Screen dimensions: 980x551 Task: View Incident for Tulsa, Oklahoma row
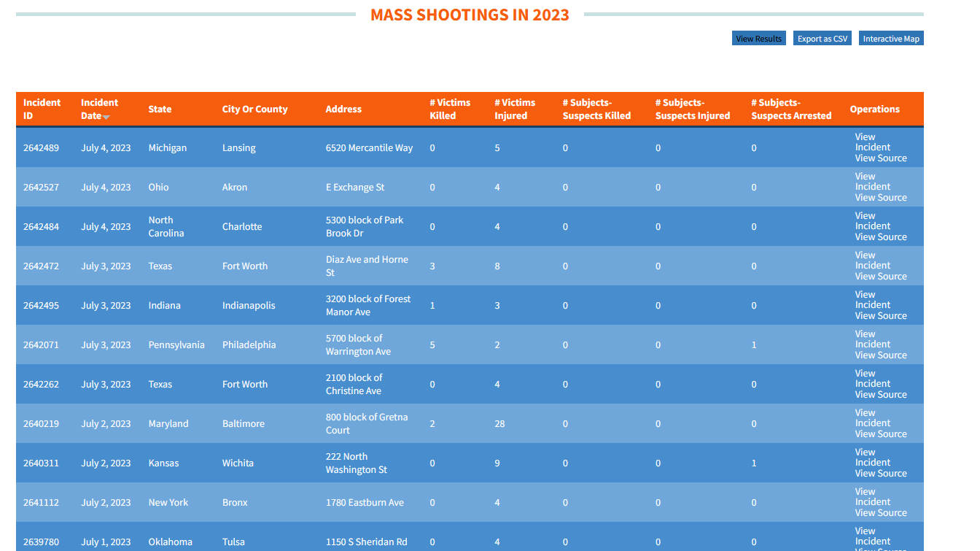pyautogui.click(x=873, y=536)
